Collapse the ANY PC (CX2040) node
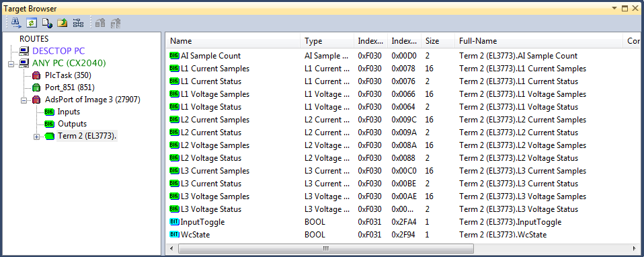The height and width of the screenshot is (257, 644). [x=11, y=64]
